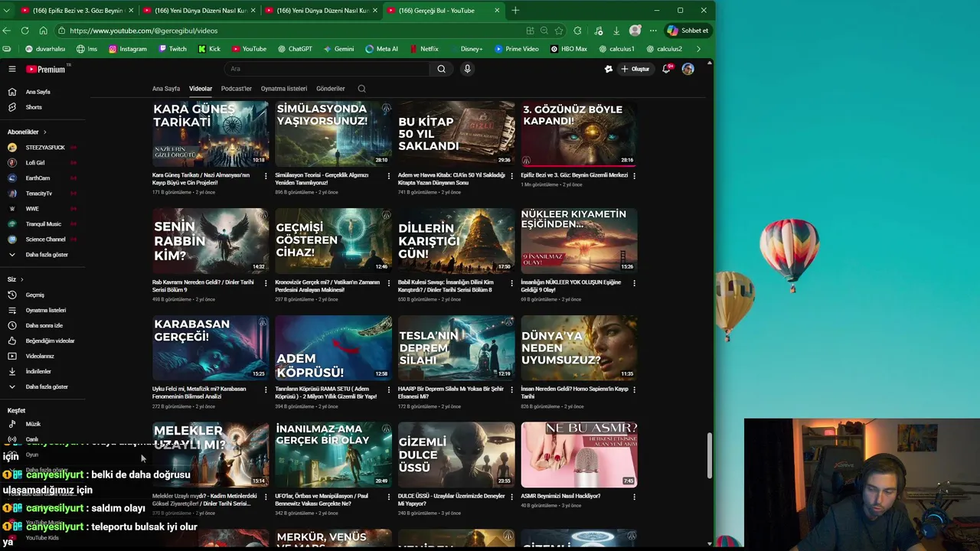Open browser profile avatar

(x=635, y=31)
